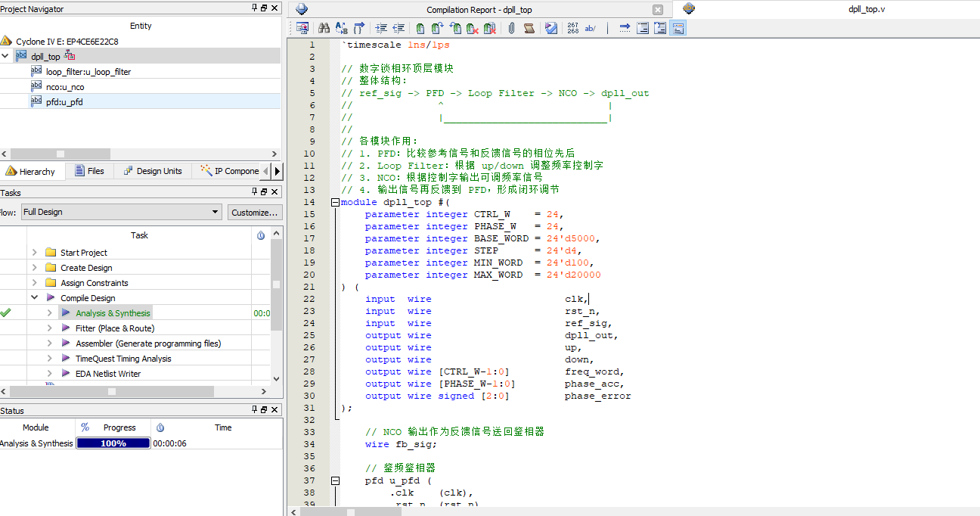Screen dimensions: 980x516
Task: Click Cyclone IV E: EP4CE6E22C8 device row
Action: pos(67,42)
